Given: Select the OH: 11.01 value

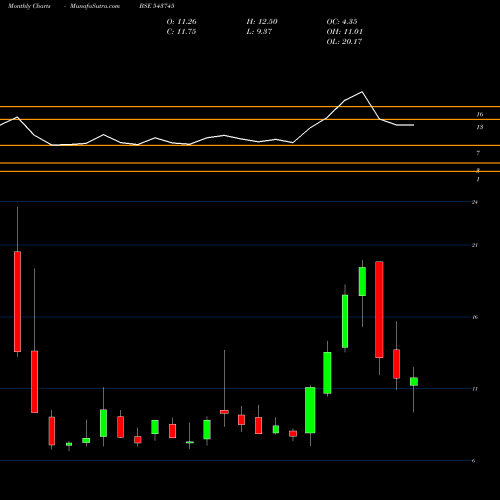Looking at the screenshot, I should pyautogui.click(x=345, y=32).
